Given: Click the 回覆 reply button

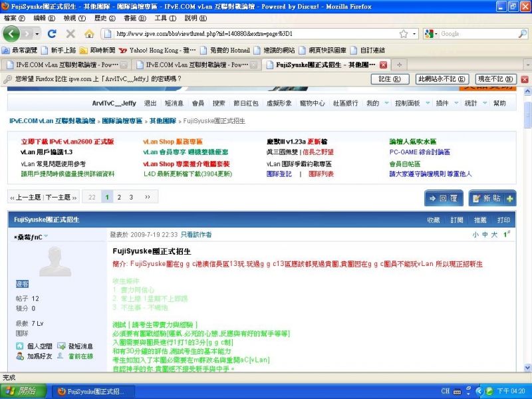Looking at the screenshot, I should tap(444, 198).
